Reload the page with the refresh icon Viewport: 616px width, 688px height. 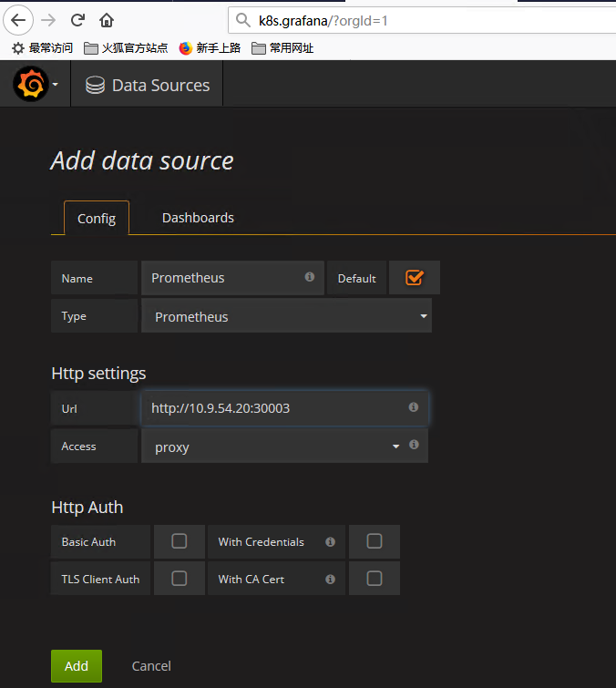pyautogui.click(x=77, y=20)
